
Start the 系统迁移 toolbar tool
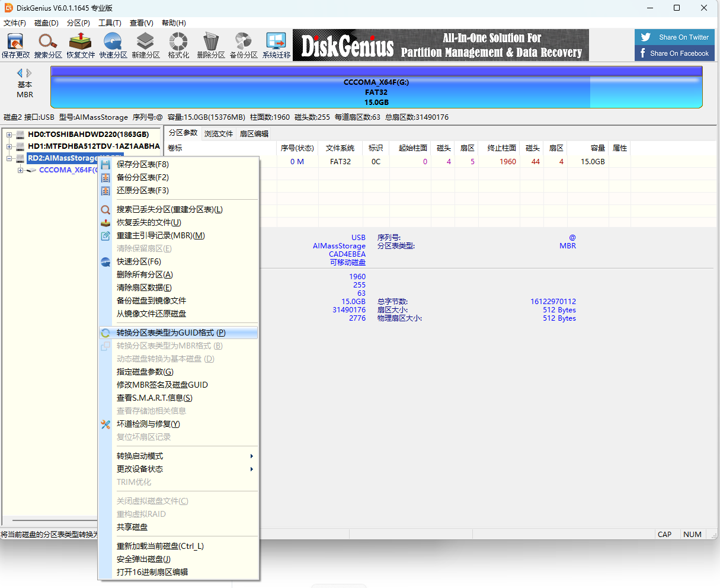pyautogui.click(x=276, y=46)
